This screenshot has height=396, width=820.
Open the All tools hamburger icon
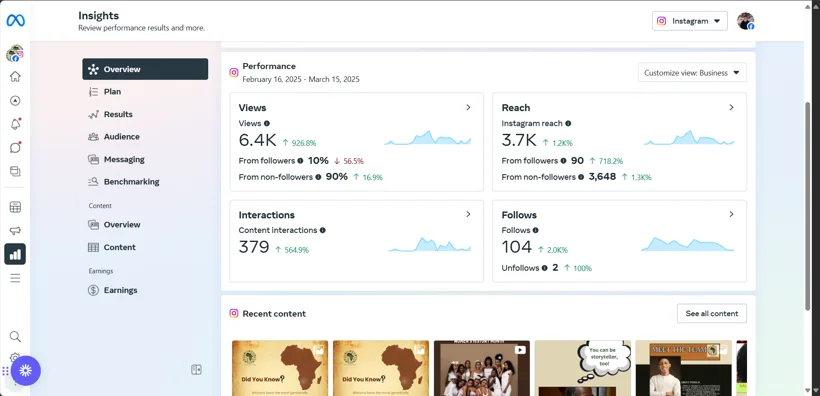pyautogui.click(x=15, y=278)
